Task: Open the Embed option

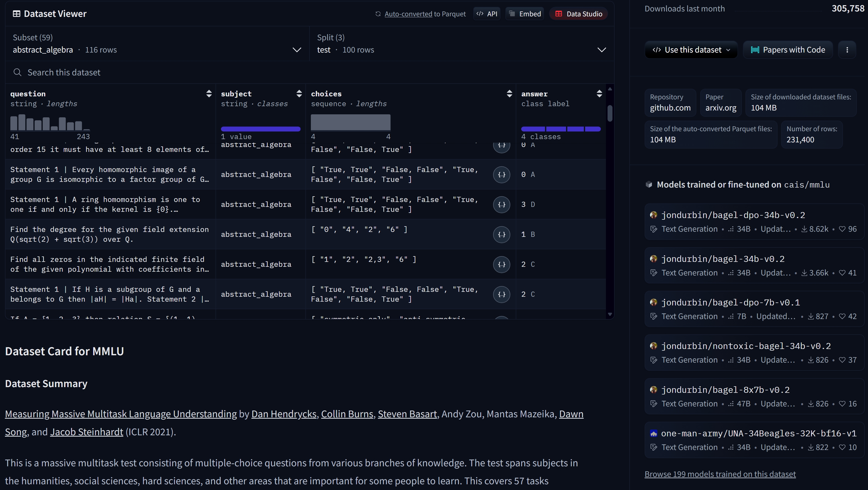Action: pyautogui.click(x=525, y=14)
